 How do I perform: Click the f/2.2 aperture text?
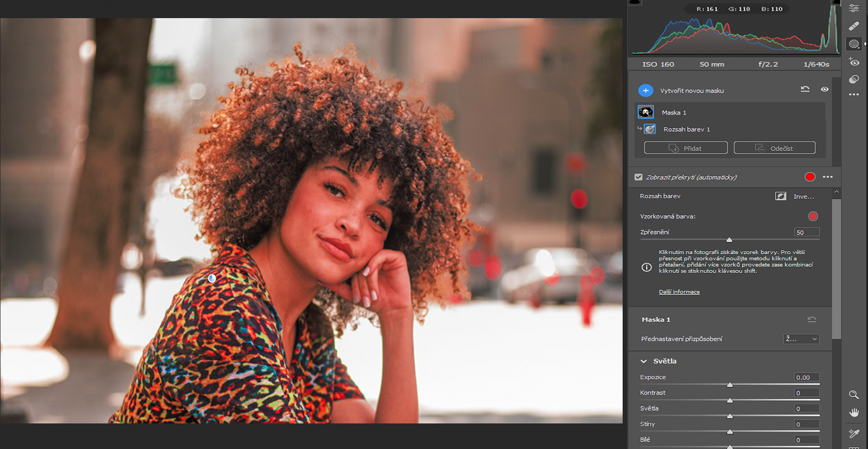(768, 64)
